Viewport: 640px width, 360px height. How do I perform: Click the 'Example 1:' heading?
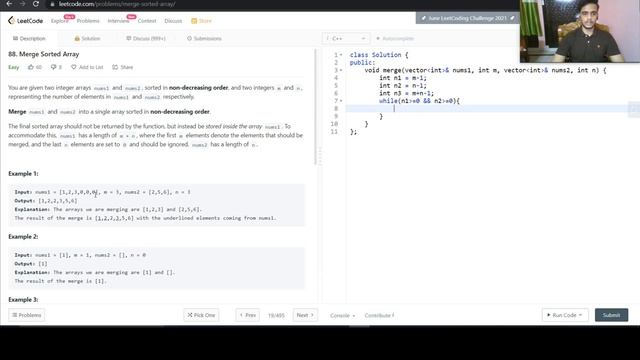(23, 173)
